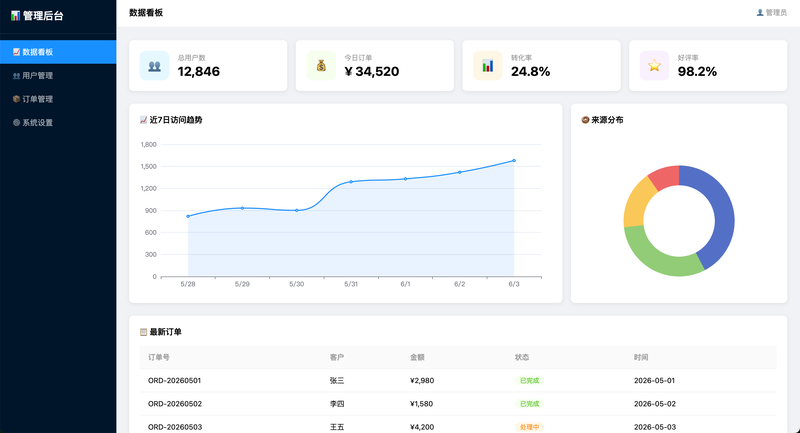Click the 处理中 status tag
800x433 pixels.
point(529,427)
